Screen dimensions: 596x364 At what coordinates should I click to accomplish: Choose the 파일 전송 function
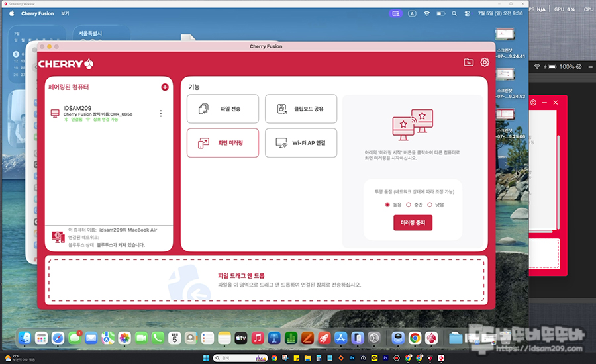pyautogui.click(x=223, y=109)
